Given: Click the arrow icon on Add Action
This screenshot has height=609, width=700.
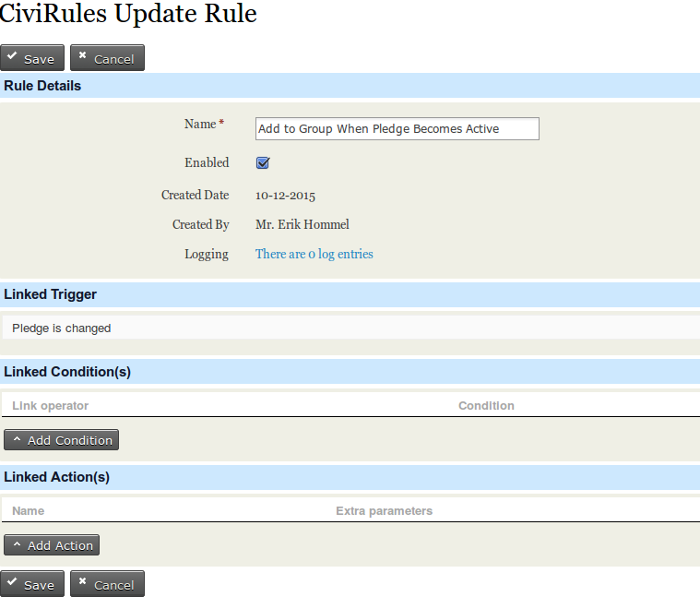Looking at the screenshot, I should 17,545.
